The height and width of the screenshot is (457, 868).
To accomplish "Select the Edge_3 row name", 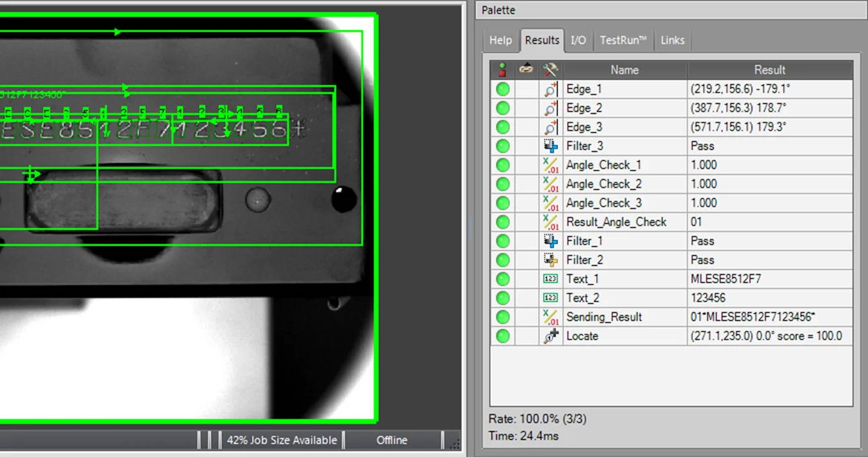I will [x=584, y=127].
